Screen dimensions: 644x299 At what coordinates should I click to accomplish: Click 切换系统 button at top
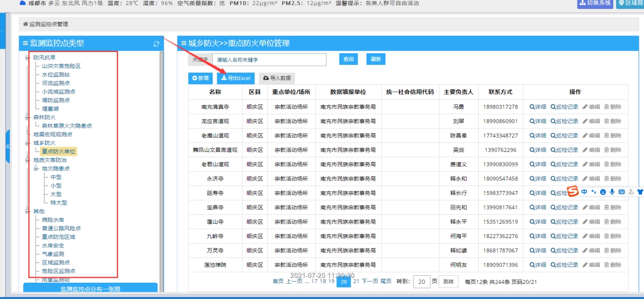click(595, 3)
